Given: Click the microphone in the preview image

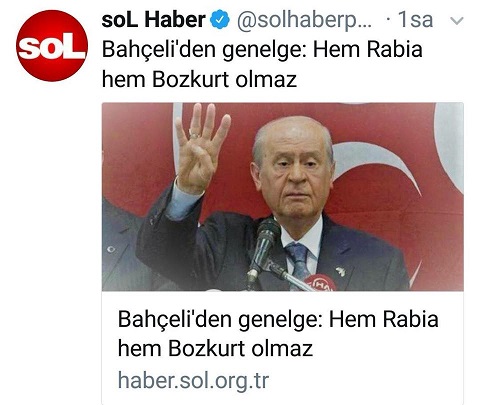Looking at the screenshot, I should [263, 248].
